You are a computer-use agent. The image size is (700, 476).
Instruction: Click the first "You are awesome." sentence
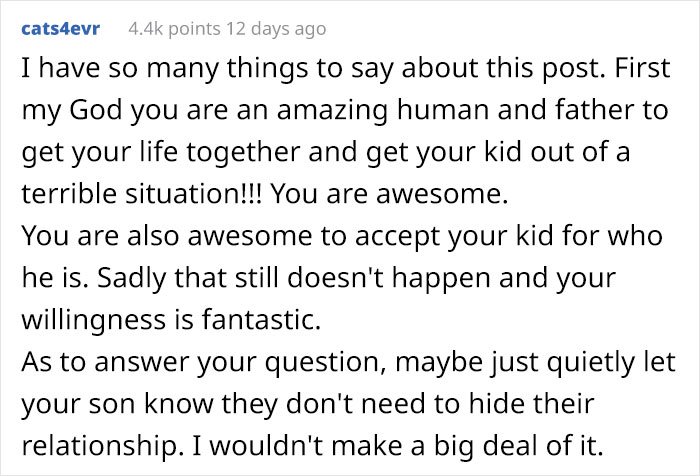point(389,194)
